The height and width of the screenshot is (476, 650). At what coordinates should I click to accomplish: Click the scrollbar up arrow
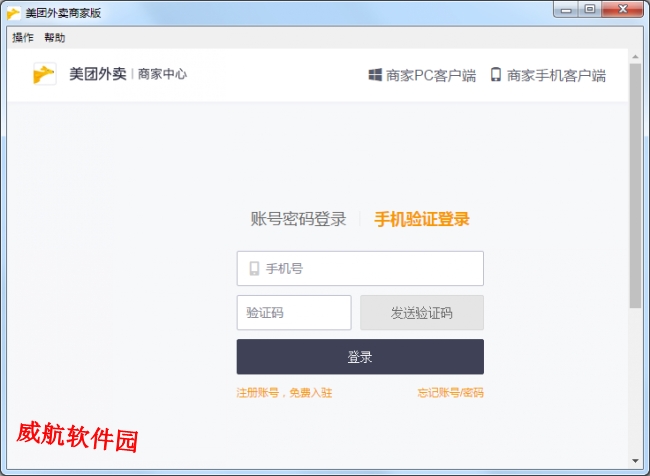[x=635, y=56]
